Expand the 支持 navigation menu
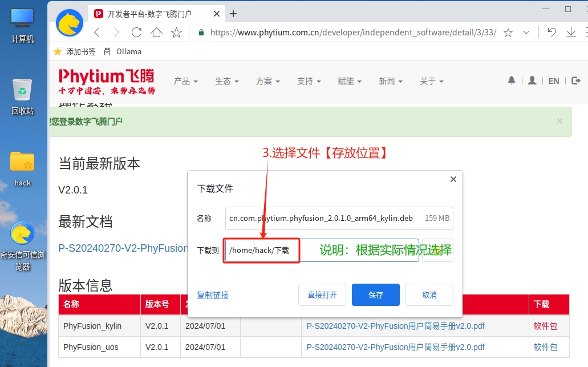Image resolution: width=588 pixels, height=367 pixels. (x=309, y=82)
